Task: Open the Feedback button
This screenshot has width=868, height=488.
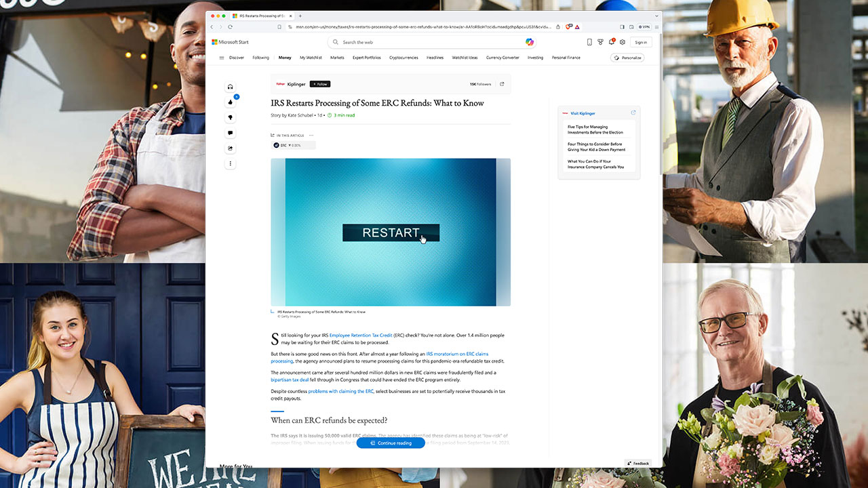Action: point(638,464)
